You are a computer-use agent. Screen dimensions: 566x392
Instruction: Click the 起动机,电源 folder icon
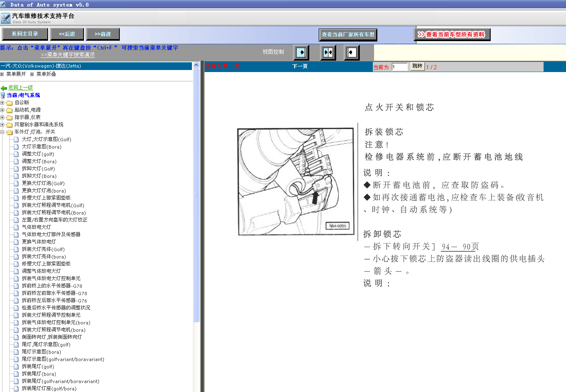[9, 110]
